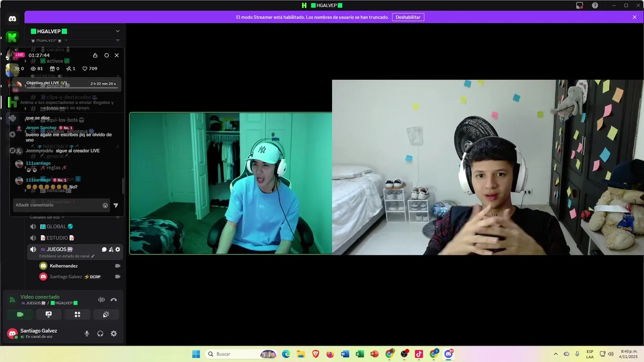Click the LIVE overlay chat scrollbar
Viewport: 644px width, 362px height.
pyautogui.click(x=123, y=186)
